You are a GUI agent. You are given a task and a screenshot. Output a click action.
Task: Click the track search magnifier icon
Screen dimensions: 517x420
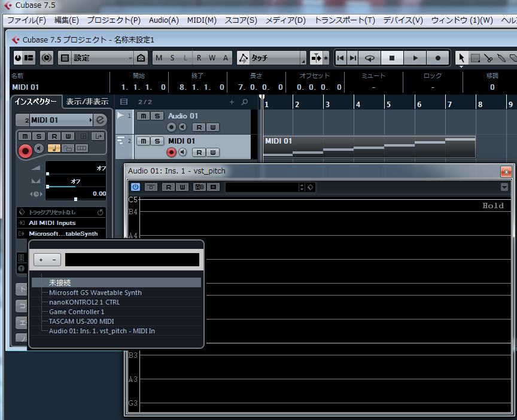245,102
